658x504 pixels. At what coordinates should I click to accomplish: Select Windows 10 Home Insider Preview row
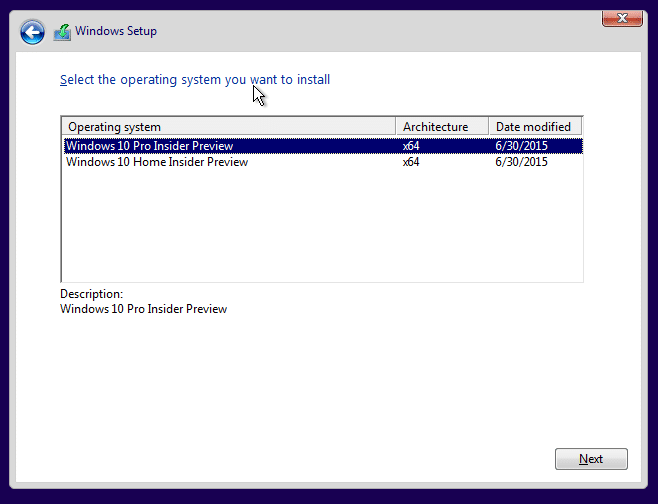pos(323,162)
